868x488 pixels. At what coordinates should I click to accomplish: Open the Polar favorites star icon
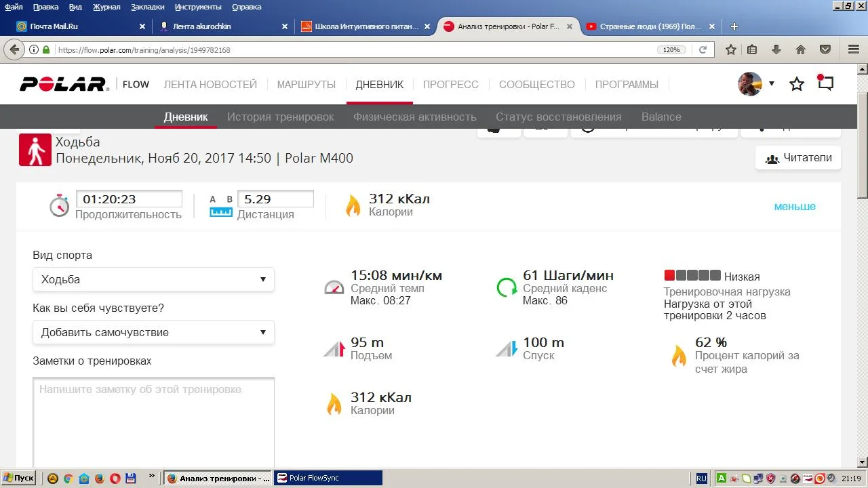pyautogui.click(x=797, y=84)
